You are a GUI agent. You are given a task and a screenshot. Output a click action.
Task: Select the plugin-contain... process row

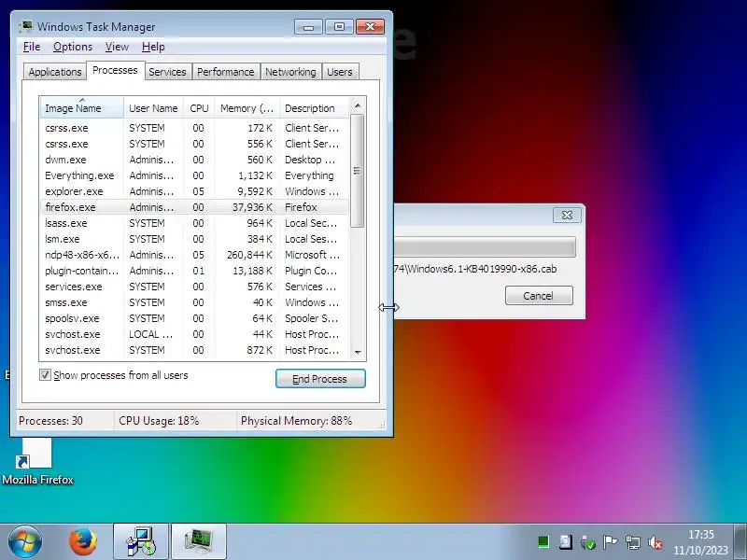[195, 271]
